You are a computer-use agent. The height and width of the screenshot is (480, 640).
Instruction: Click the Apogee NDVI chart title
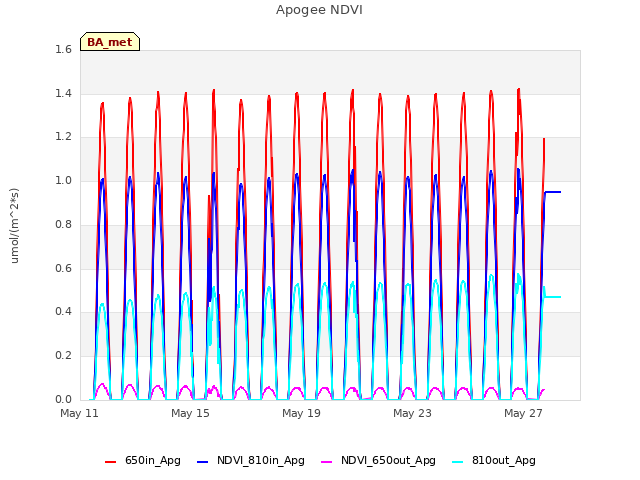319,10
